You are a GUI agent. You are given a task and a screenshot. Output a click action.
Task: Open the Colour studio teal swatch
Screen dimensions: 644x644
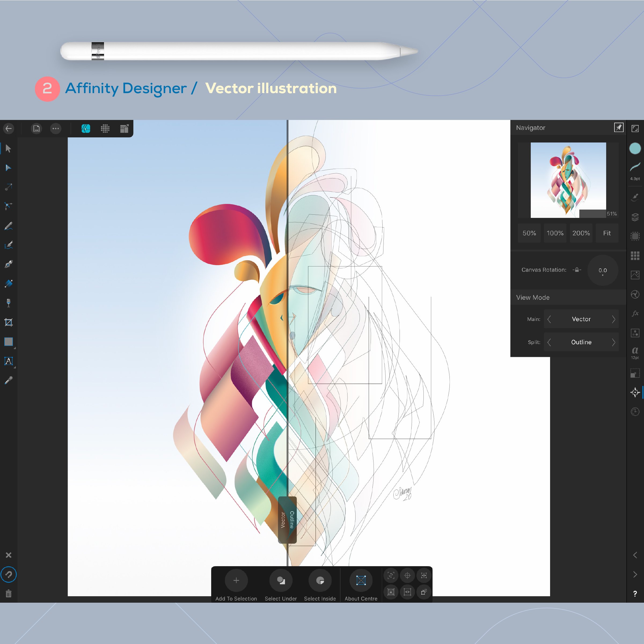(x=635, y=148)
